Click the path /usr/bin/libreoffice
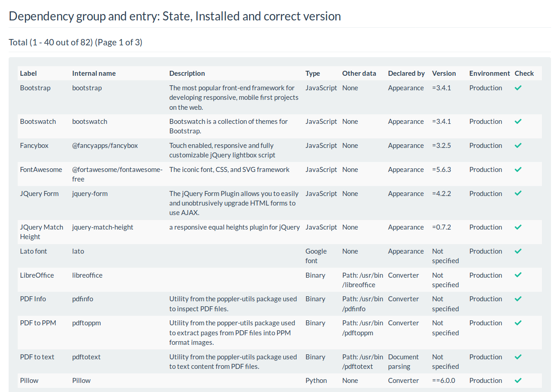Viewport: 556px width, 392px height. (363, 280)
